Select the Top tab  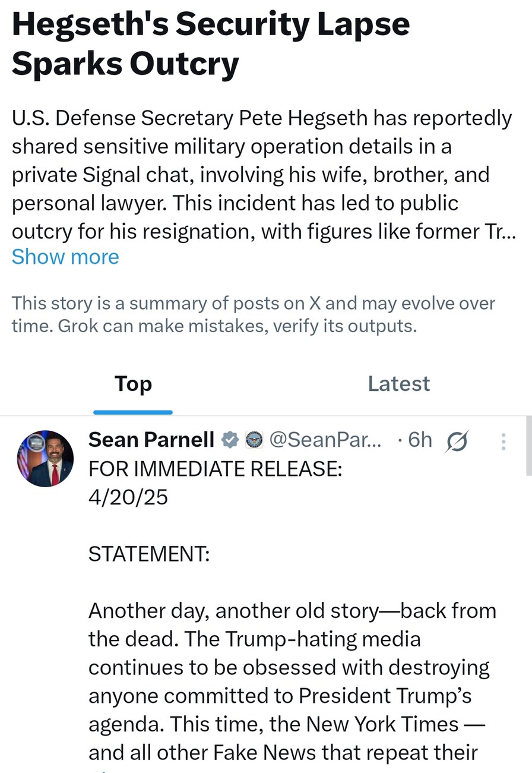point(133,384)
